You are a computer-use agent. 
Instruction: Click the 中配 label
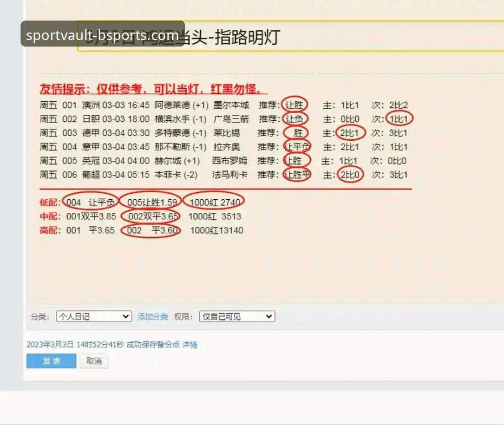tap(50, 217)
